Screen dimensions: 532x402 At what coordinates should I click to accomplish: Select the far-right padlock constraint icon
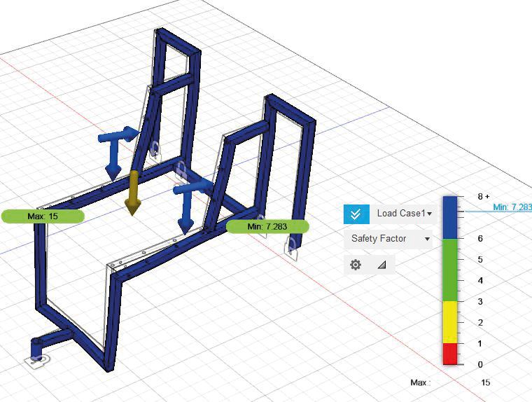click(x=291, y=249)
